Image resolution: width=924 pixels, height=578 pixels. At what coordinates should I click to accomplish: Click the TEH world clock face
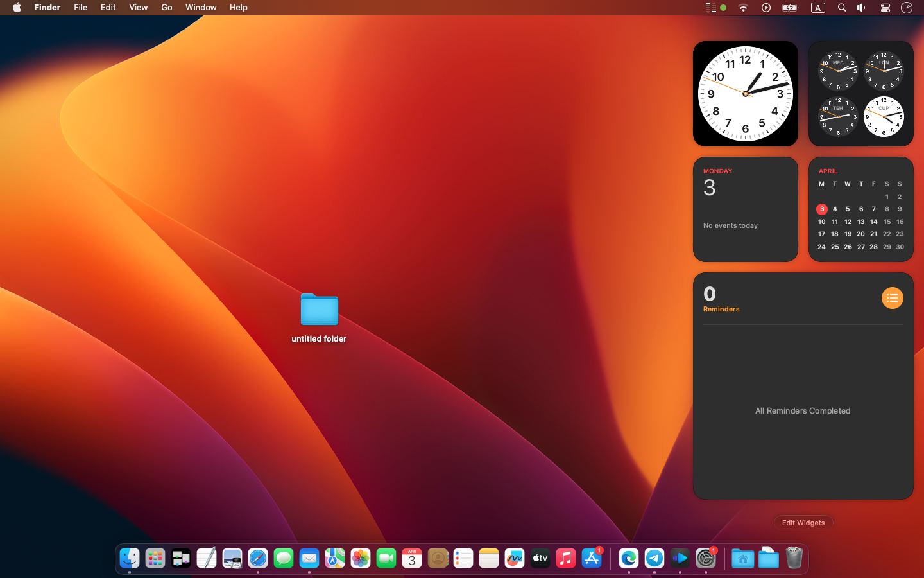(838, 116)
